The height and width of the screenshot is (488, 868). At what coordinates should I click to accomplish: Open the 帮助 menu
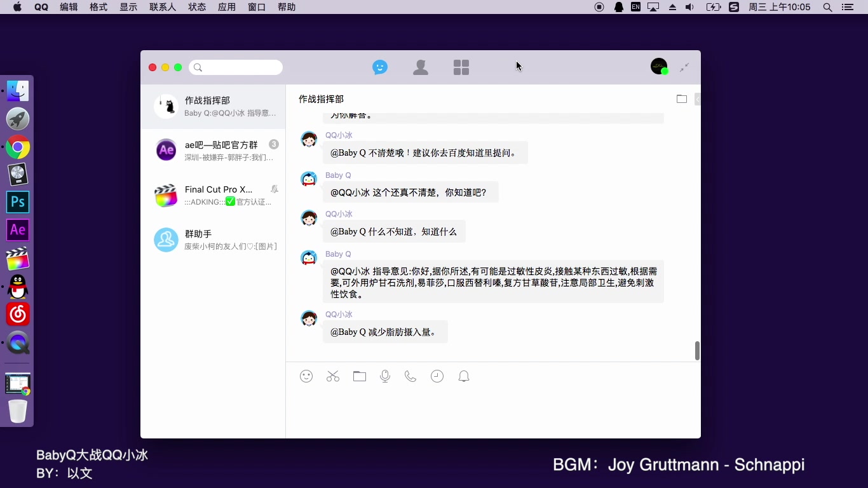click(287, 7)
